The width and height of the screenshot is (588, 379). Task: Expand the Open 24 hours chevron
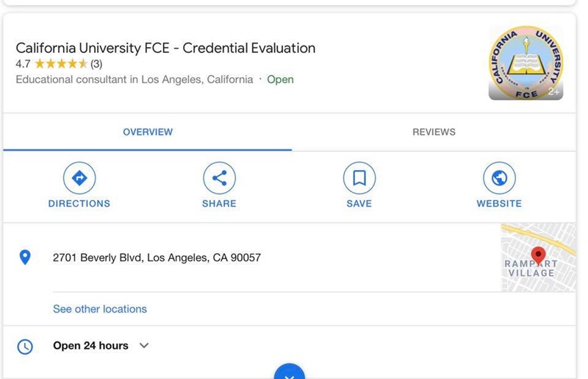coord(144,346)
